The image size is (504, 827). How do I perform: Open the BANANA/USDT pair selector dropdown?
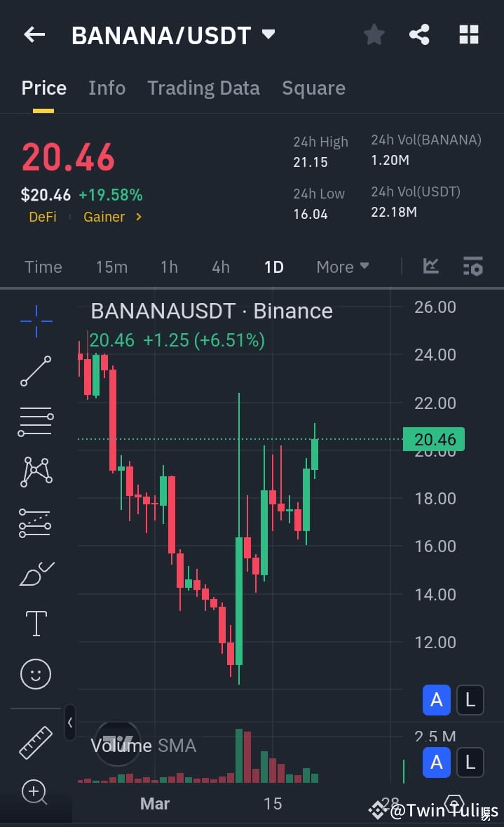tap(267, 34)
